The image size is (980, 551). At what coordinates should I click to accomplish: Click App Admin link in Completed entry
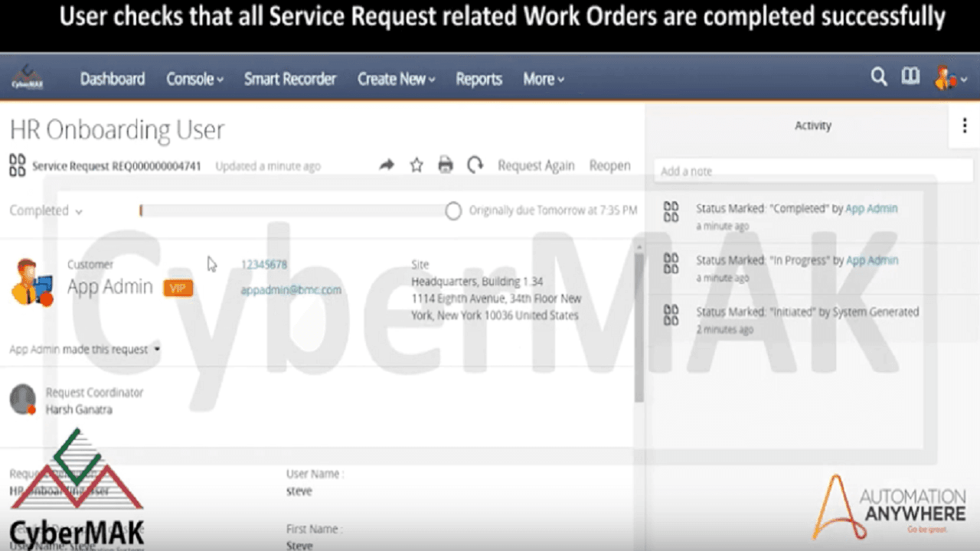point(871,208)
